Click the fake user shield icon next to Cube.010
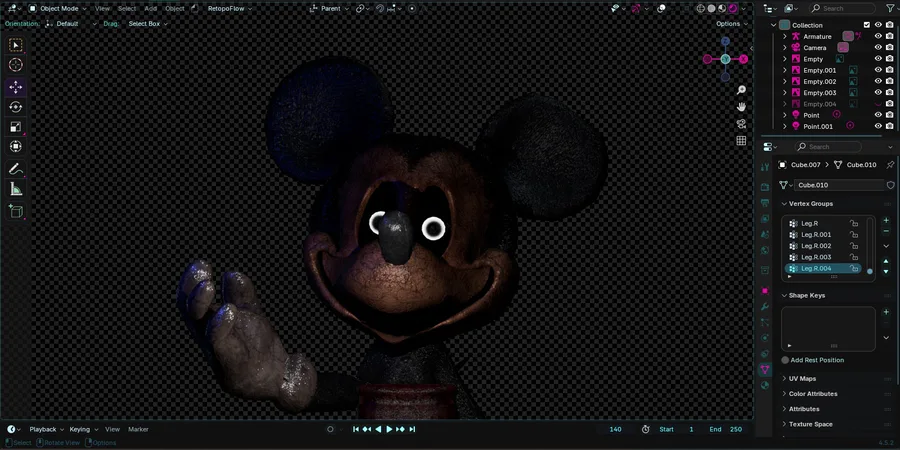 coord(891,185)
